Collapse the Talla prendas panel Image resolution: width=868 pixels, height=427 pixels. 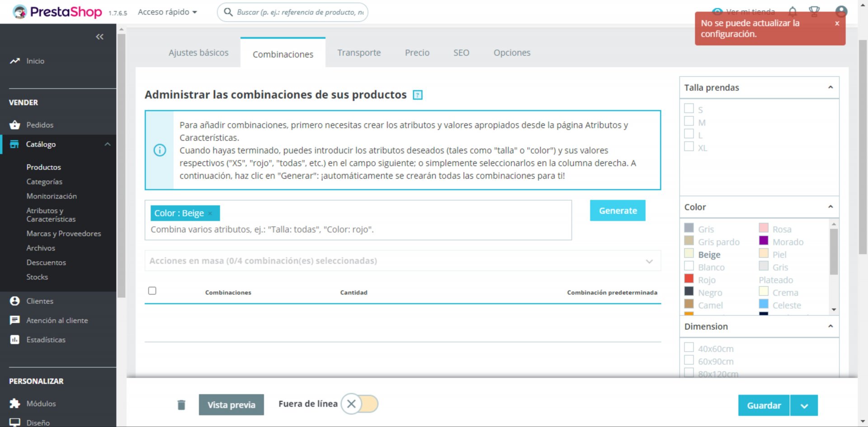tap(830, 87)
